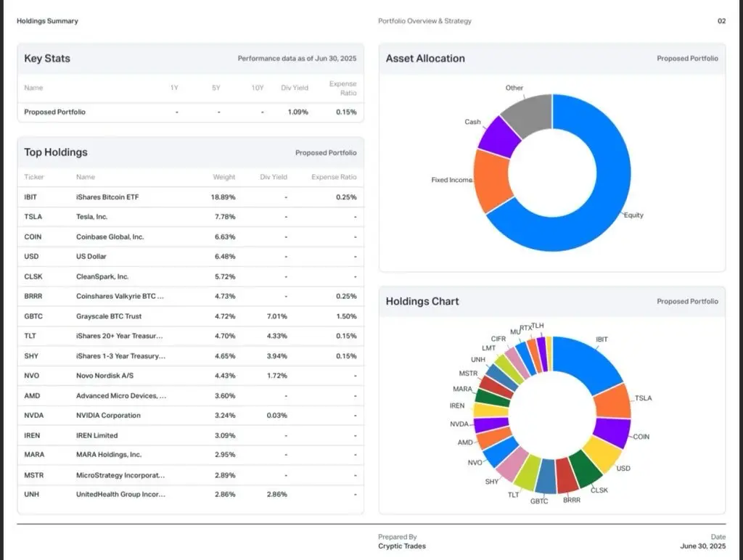Image resolution: width=743 pixels, height=560 pixels.
Task: Select the NVO ticker cell
Action: pyautogui.click(x=32, y=376)
